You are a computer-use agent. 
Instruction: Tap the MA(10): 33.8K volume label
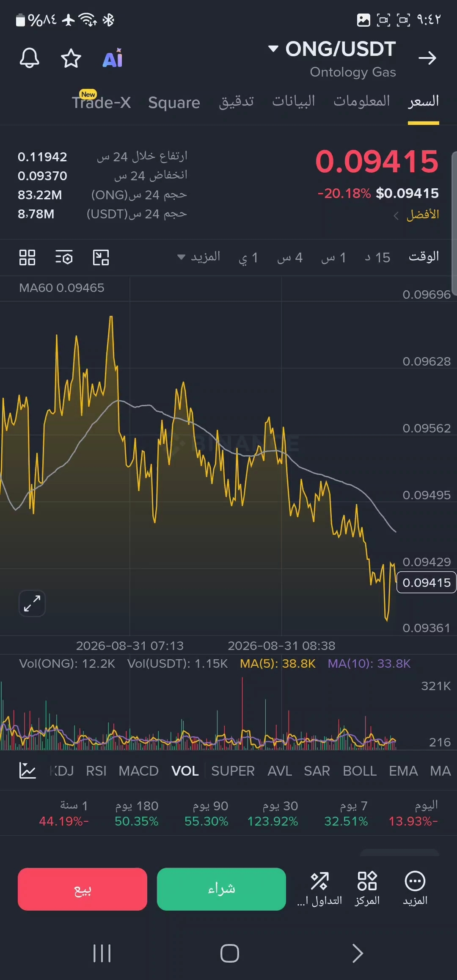[x=369, y=663]
